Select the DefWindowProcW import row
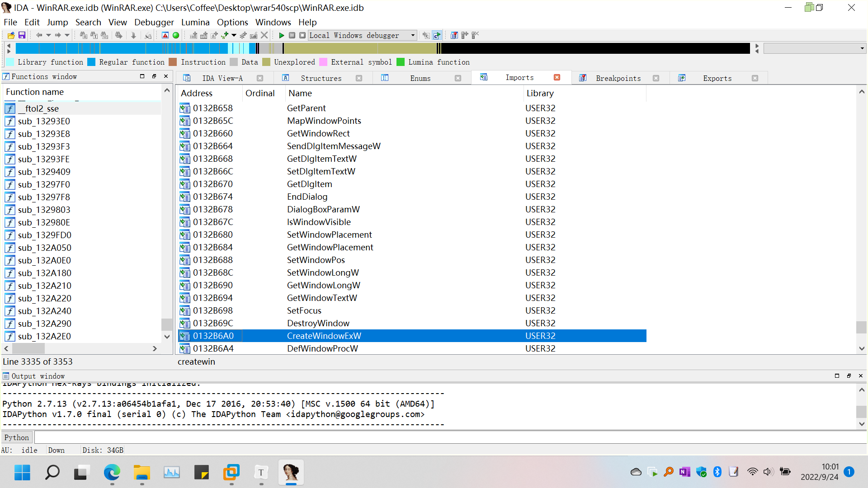 412,348
